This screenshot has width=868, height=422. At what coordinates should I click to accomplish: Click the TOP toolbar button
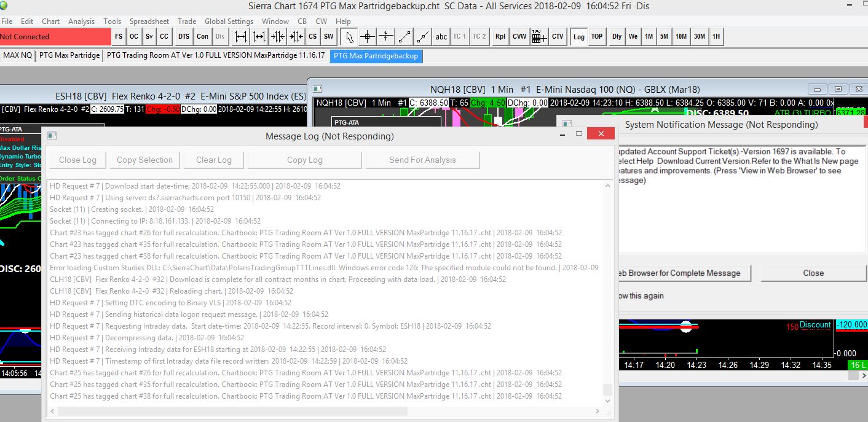pyautogui.click(x=597, y=37)
